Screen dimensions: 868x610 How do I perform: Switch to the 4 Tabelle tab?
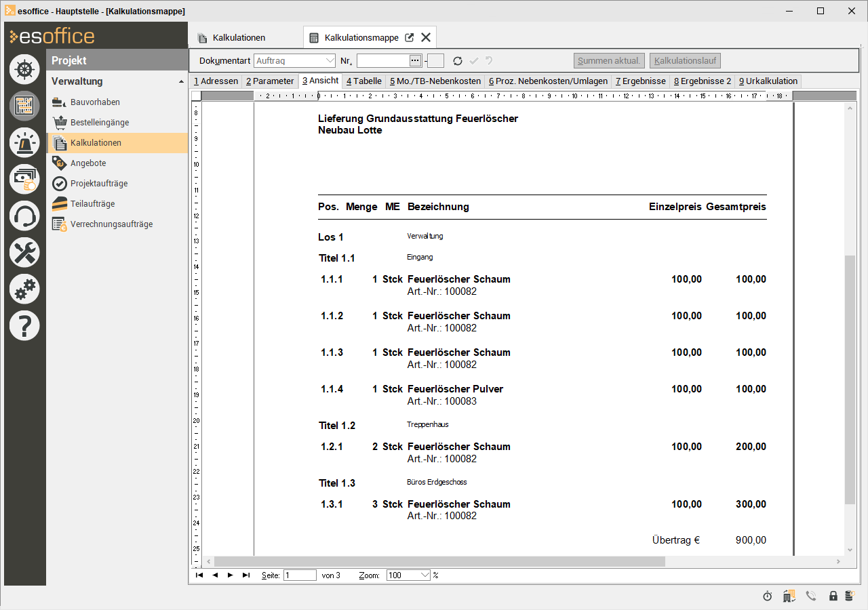point(363,81)
